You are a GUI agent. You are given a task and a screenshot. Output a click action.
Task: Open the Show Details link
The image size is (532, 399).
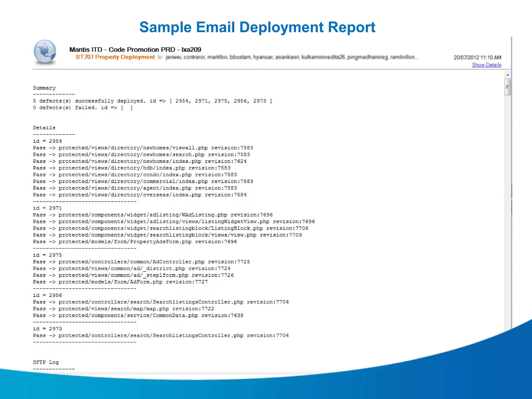486,65
